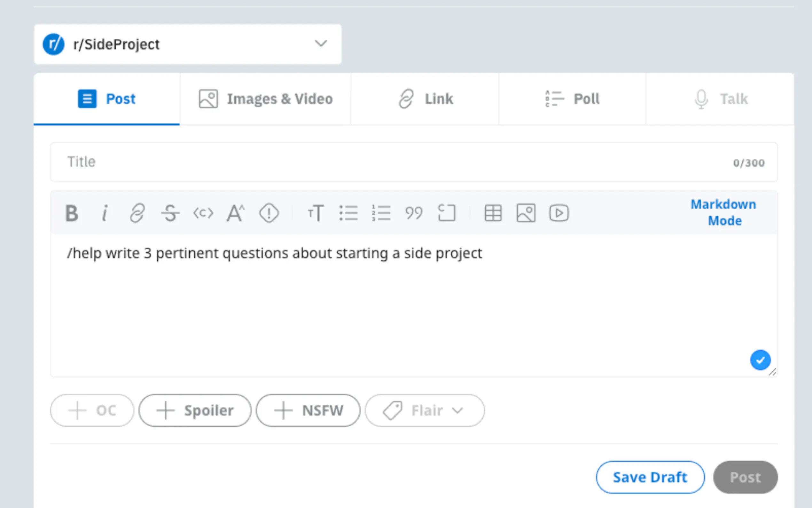The width and height of the screenshot is (812, 508).
Task: Start a numbered list
Action: [x=381, y=213]
